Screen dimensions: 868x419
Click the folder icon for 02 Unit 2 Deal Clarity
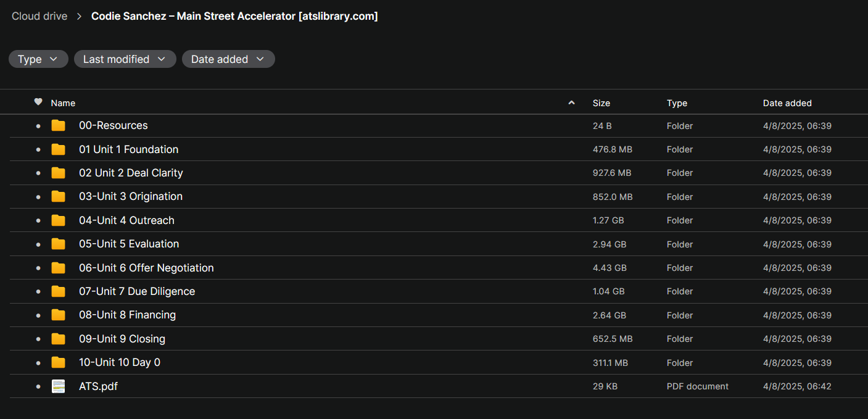(x=58, y=173)
